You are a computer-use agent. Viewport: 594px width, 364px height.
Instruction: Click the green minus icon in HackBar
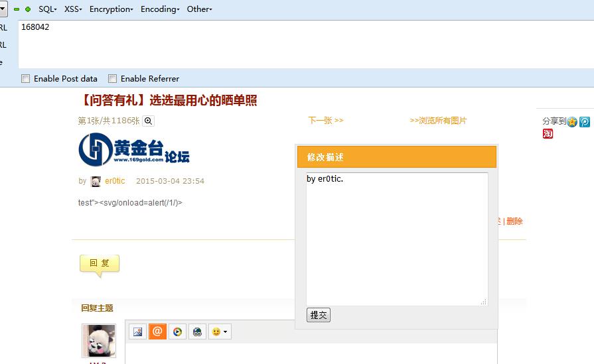17,9
